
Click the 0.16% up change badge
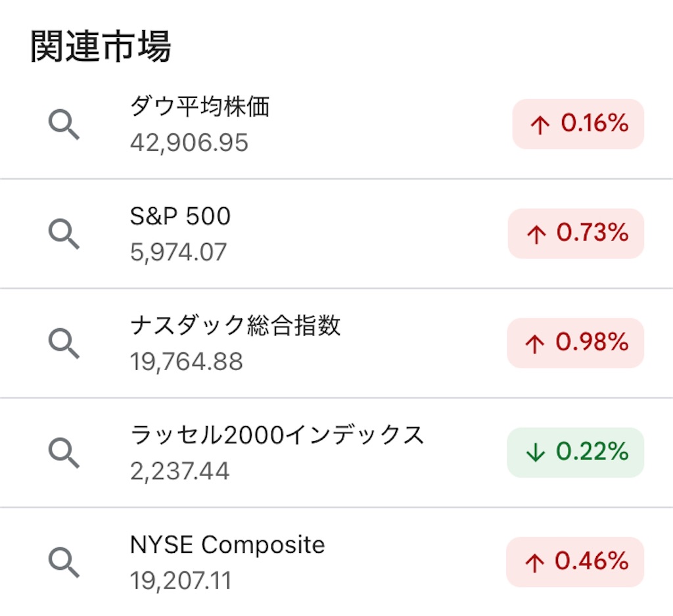(x=578, y=124)
